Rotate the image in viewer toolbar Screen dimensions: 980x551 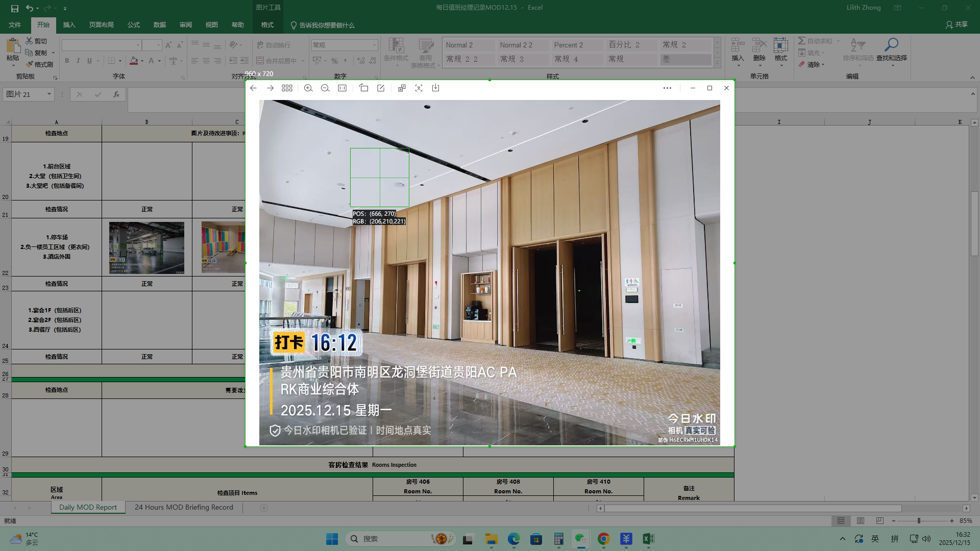[x=363, y=88]
